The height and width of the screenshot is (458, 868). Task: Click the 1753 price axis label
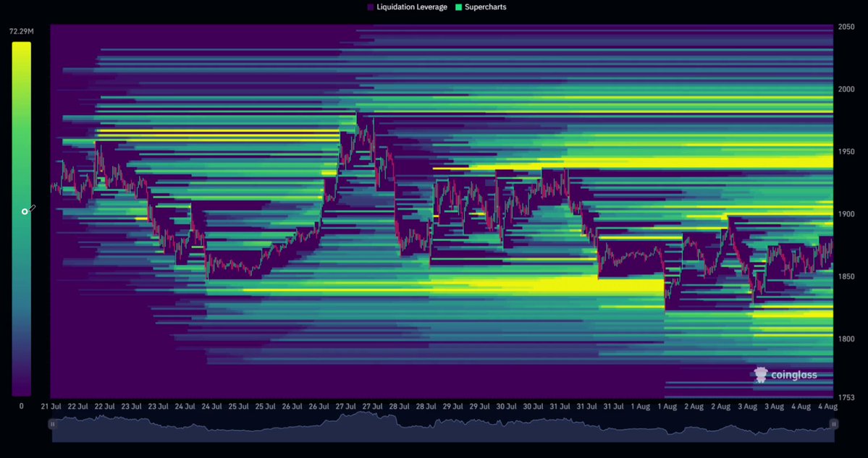click(846, 397)
